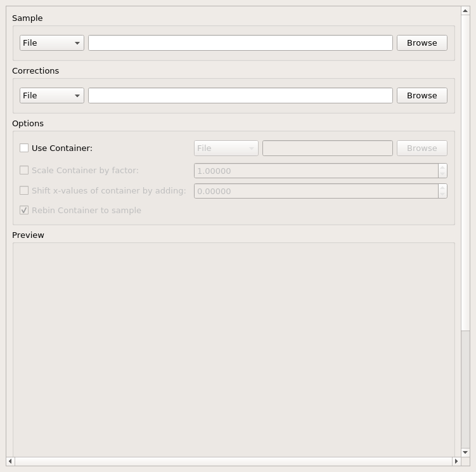Click the horizontal scrollbar handle
476x472 pixels.
click(233, 461)
